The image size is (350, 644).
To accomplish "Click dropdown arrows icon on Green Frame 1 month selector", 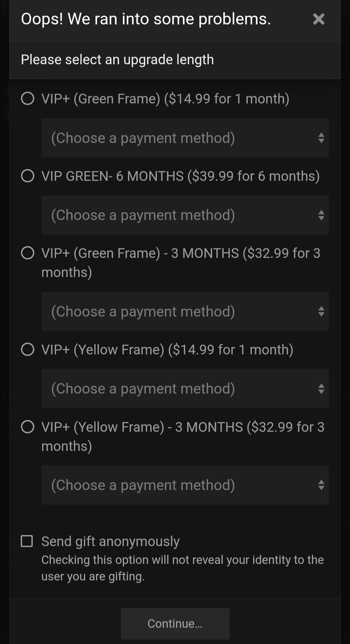I will coord(321,138).
